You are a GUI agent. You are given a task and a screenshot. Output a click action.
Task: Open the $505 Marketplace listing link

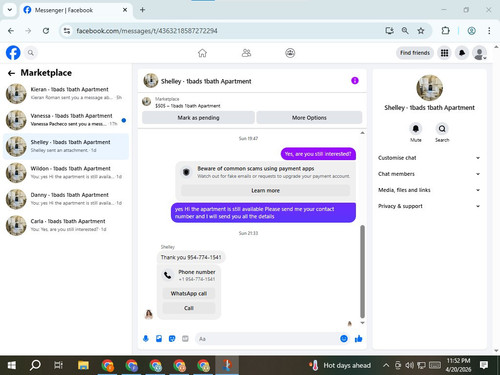(x=188, y=106)
